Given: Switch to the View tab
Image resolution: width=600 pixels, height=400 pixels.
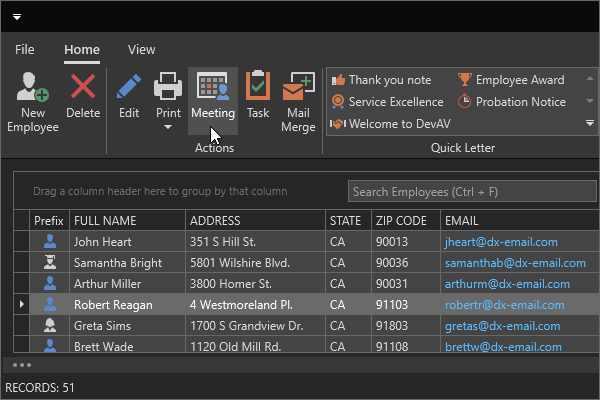Looking at the screenshot, I should point(141,49).
